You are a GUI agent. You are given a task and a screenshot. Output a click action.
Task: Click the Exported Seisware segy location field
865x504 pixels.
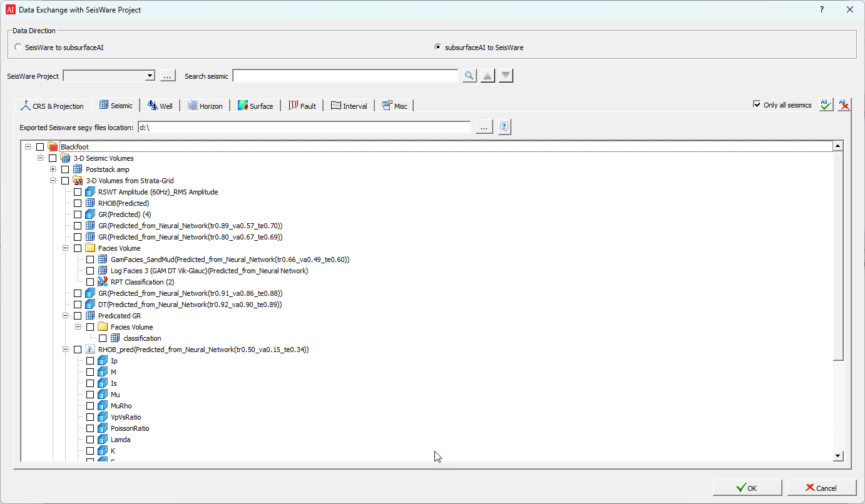[x=304, y=127]
